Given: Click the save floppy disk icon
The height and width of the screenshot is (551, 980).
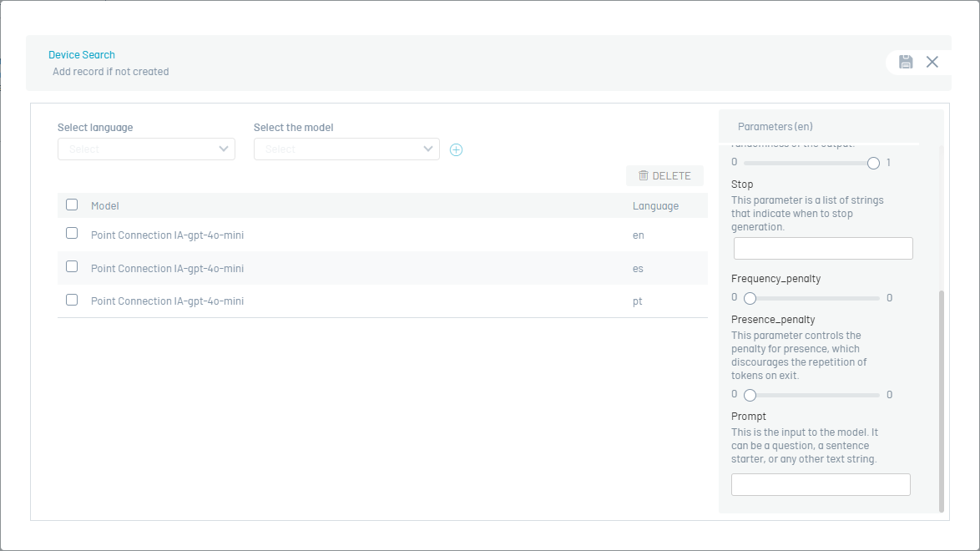Looking at the screenshot, I should [x=906, y=62].
